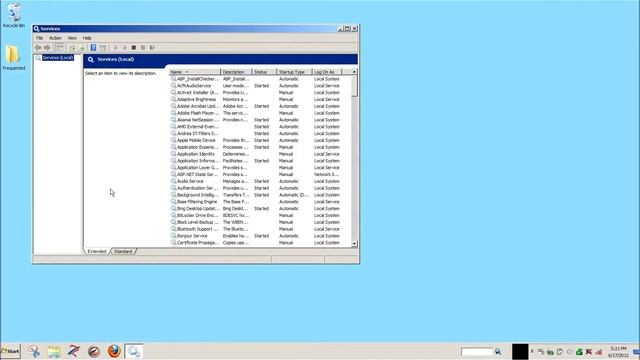Toggle the Show/Hide Console Tree toolbar icon
The height and width of the screenshot is (360, 640).
(60, 48)
